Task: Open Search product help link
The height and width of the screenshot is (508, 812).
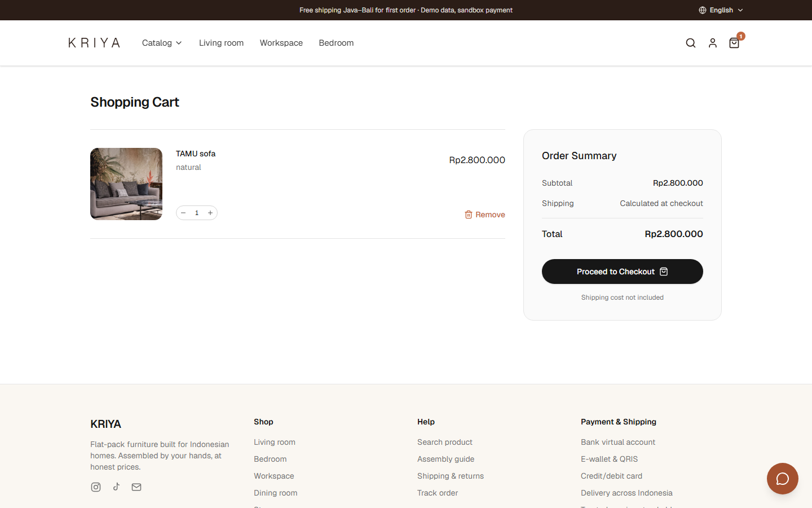Action: (445, 442)
